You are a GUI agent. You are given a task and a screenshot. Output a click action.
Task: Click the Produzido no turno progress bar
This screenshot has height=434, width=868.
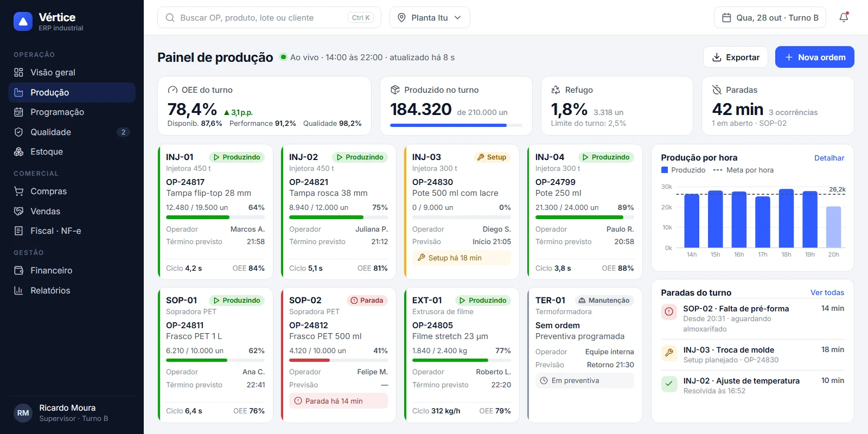[x=456, y=125]
